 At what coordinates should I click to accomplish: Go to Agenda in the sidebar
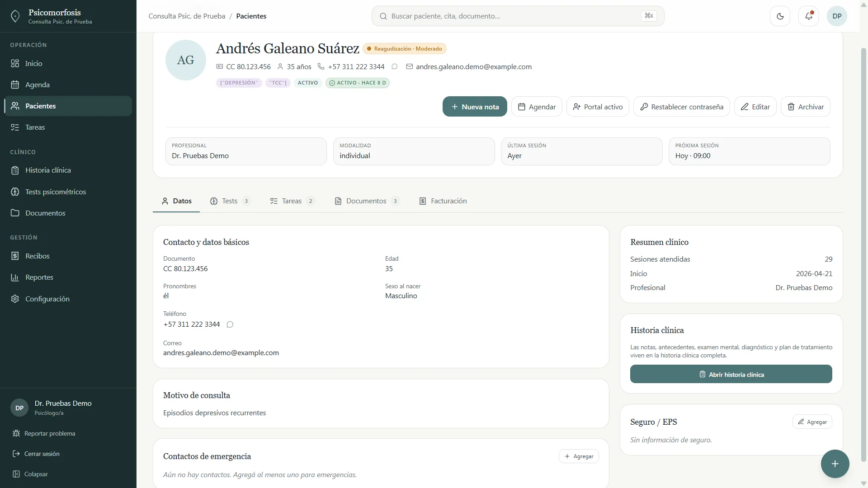point(68,85)
